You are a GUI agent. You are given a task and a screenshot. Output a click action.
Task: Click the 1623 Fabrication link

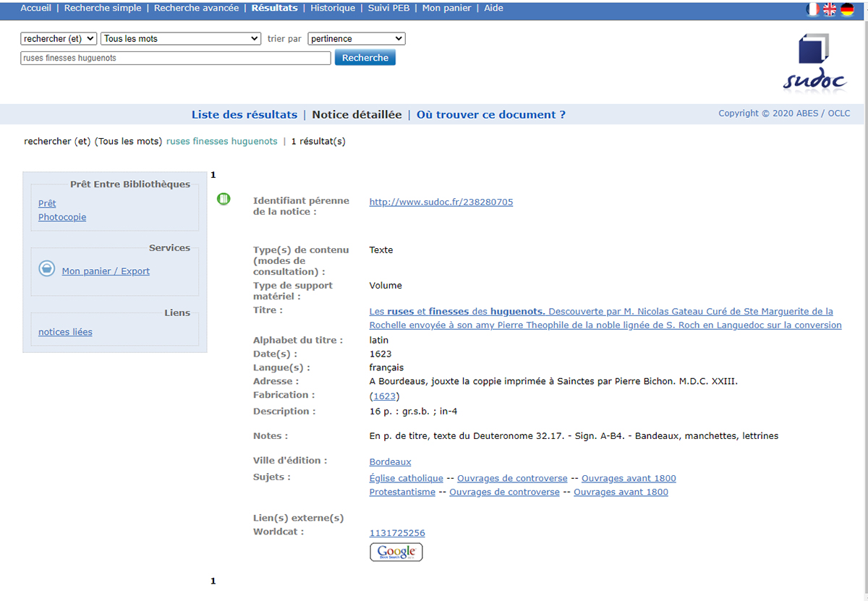384,396
